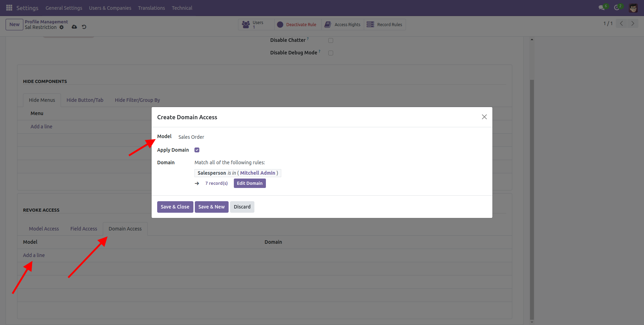Open the chat messages icon
This screenshot has height=325, width=644.
tap(601, 8)
